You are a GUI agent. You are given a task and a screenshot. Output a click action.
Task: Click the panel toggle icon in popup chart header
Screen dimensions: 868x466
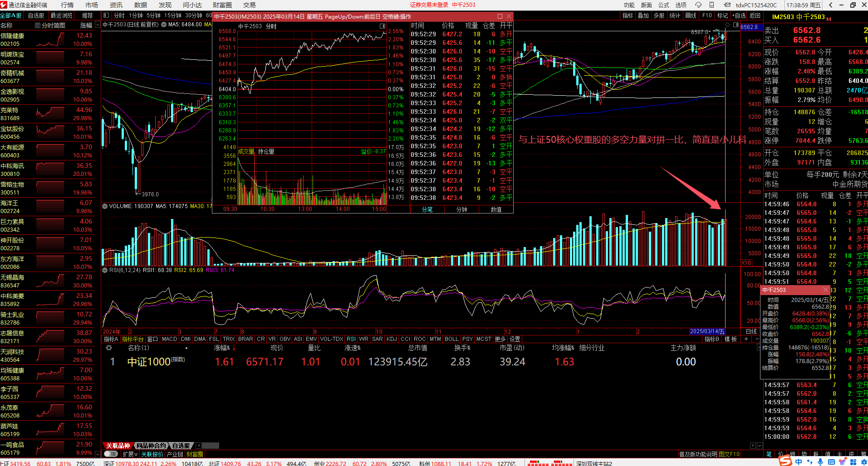382,26
